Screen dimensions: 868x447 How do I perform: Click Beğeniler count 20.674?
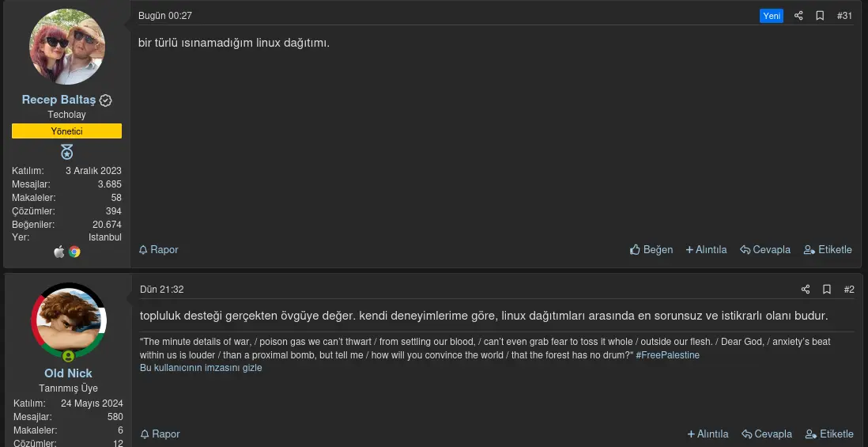click(x=107, y=225)
